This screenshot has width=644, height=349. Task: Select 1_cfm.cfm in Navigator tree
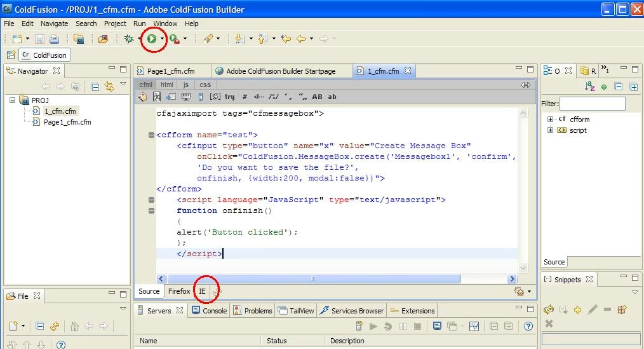[x=60, y=111]
